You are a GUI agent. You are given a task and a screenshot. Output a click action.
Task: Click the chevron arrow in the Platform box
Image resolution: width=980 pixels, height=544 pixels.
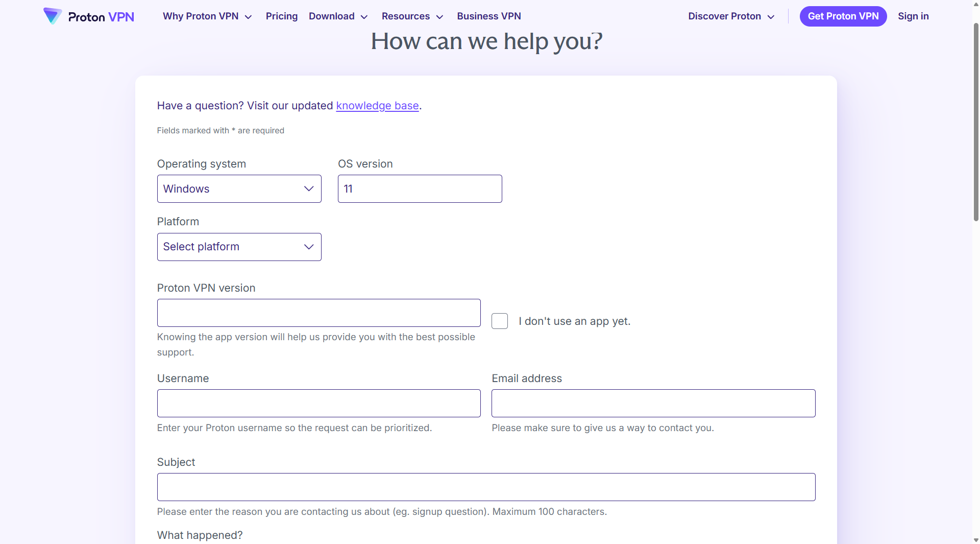(309, 247)
